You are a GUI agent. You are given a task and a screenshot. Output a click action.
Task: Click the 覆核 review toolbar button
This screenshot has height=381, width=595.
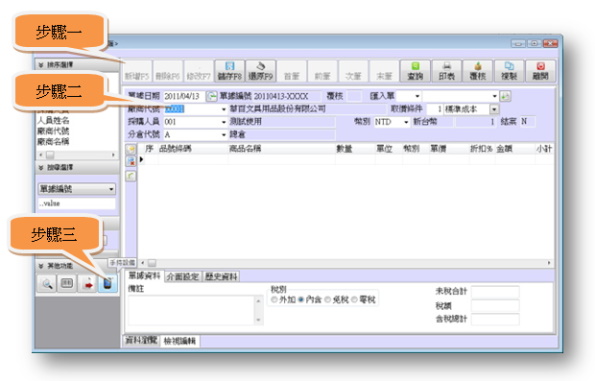[x=478, y=71]
